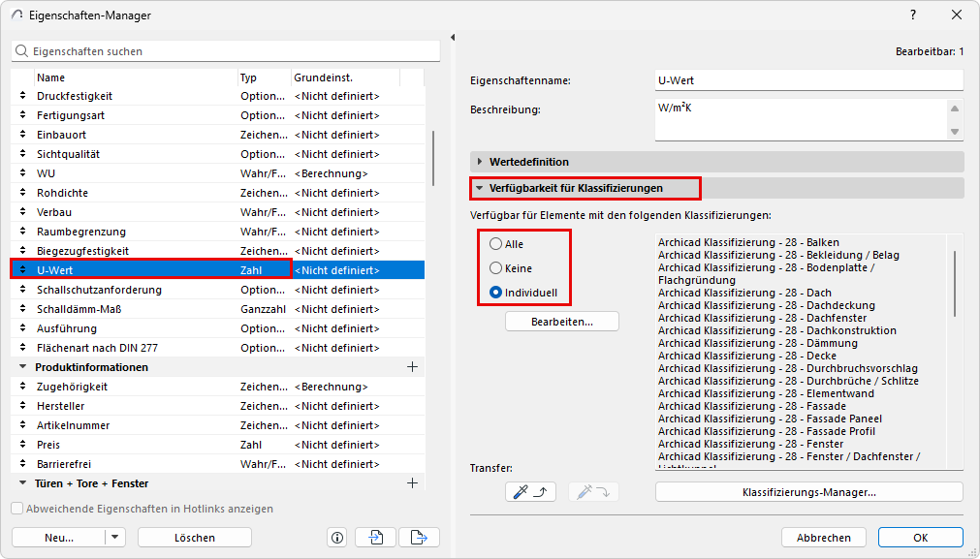This screenshot has width=980, height=559.
Task: Select classification entry 28 - Balken
Action: click(748, 242)
